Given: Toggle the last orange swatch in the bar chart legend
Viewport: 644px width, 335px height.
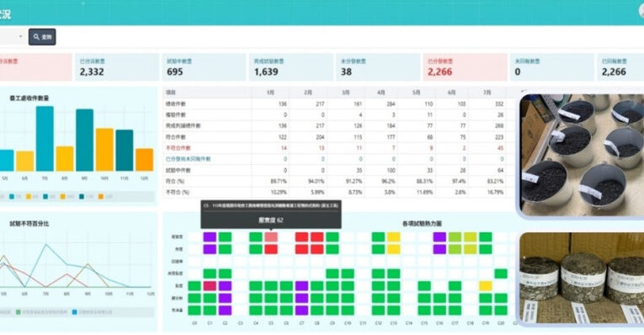Looking at the screenshot, I should (101, 197).
